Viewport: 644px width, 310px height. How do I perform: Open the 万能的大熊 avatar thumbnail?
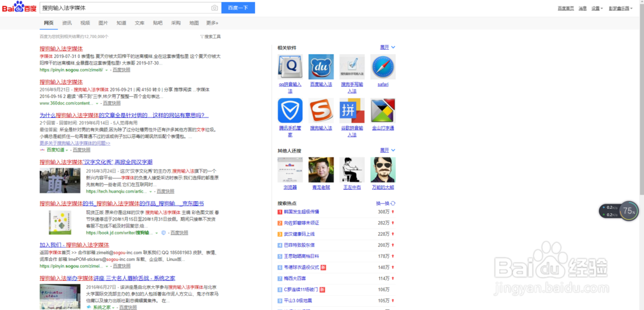click(x=383, y=170)
